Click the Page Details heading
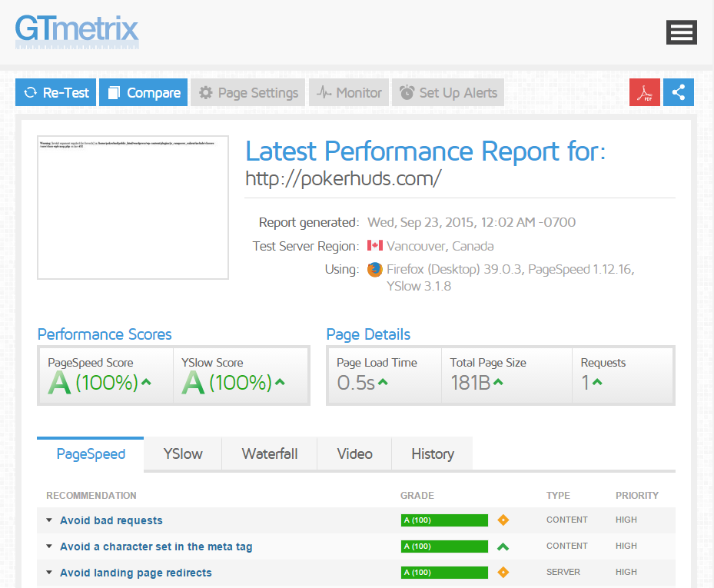Screen dimensions: 714x588 click(x=368, y=334)
